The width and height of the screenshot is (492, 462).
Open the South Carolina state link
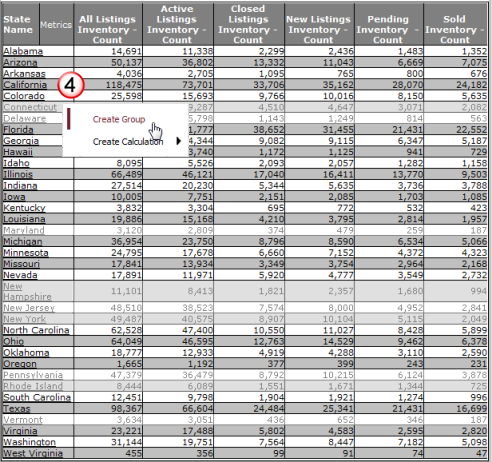(x=37, y=397)
